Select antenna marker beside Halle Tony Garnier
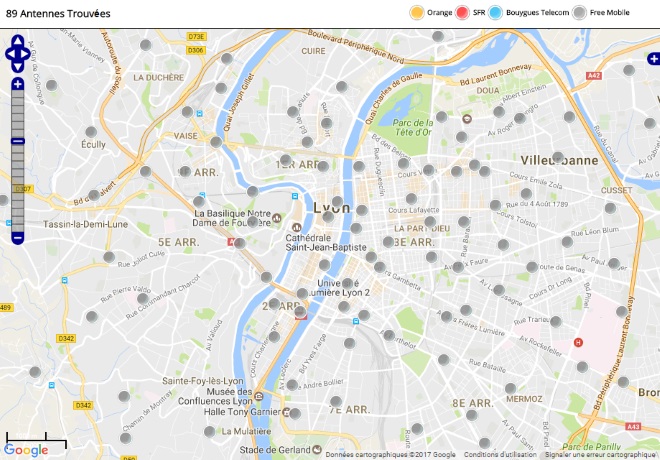Screen dimensions: 660x460 295,413
